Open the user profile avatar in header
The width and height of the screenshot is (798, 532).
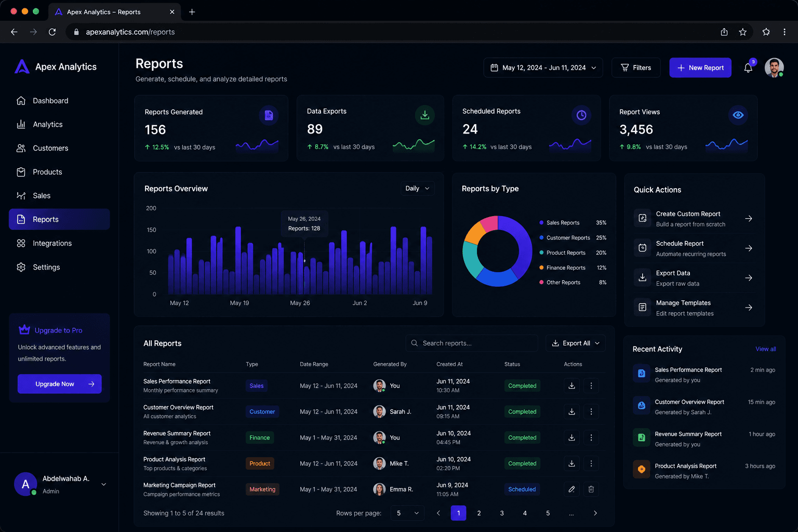coord(774,68)
